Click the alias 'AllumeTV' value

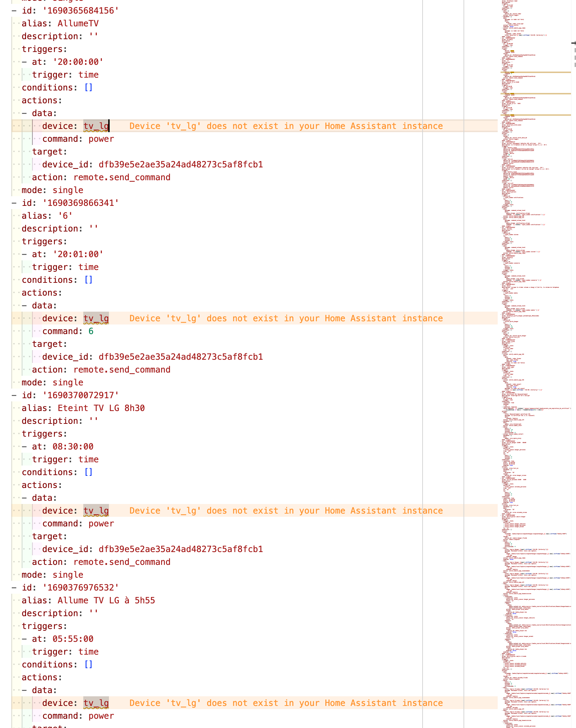tap(78, 24)
